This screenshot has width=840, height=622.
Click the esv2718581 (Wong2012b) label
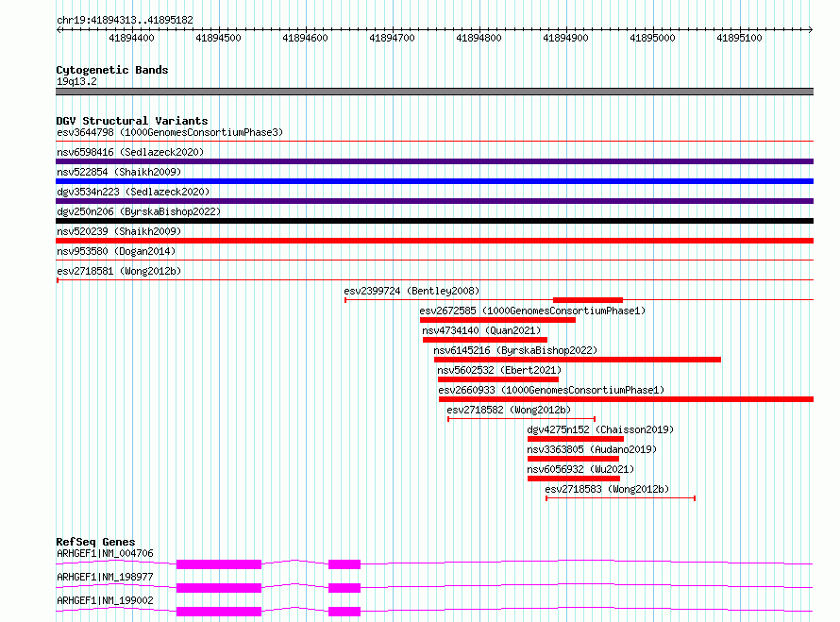point(119,271)
